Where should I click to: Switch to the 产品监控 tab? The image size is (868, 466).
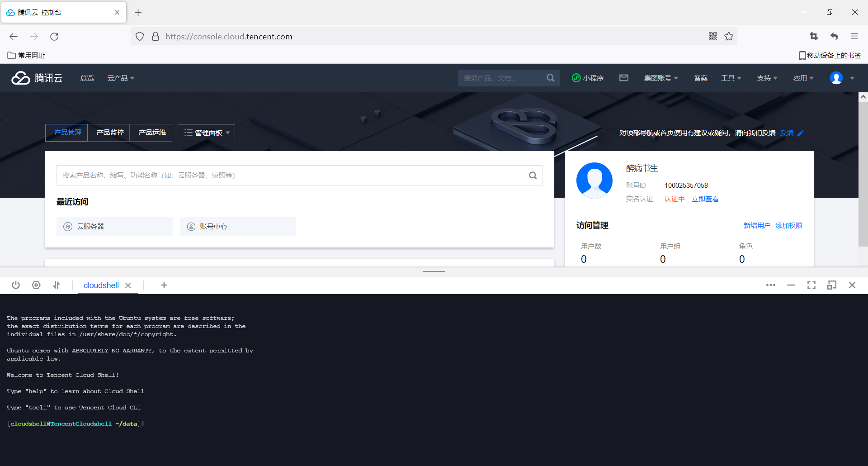109,133
